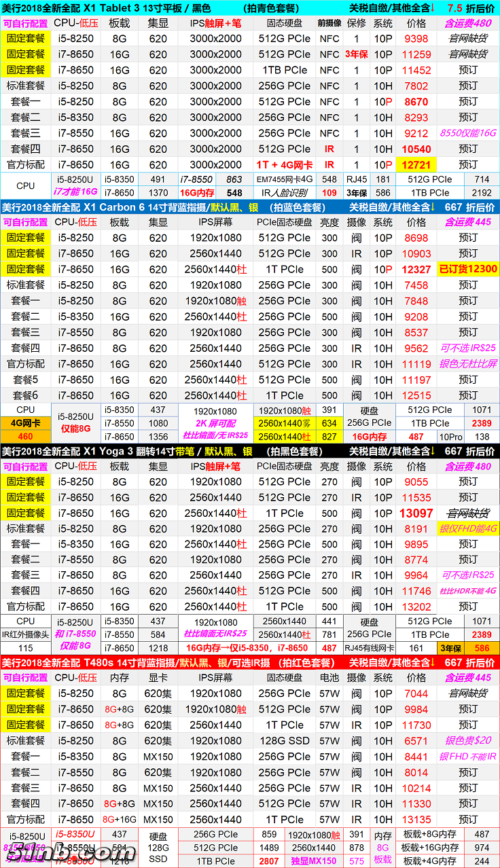Screen dimensions: 500x868
Task: Click the '显卡' column header
Action: (x=158, y=678)
